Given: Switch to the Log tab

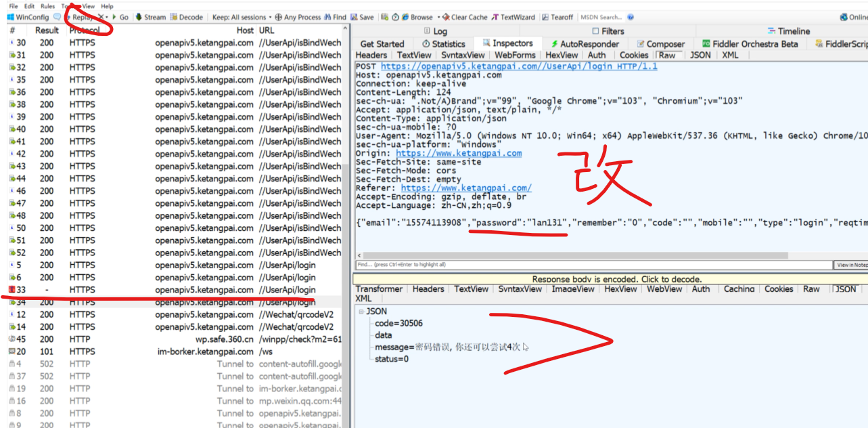Looking at the screenshot, I should coord(435,31).
